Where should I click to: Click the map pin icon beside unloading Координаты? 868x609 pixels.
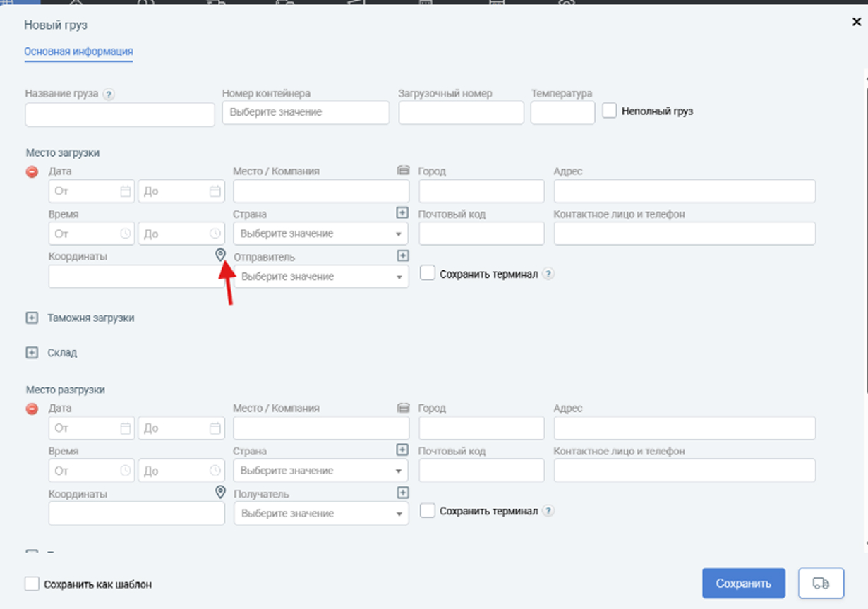click(x=220, y=492)
